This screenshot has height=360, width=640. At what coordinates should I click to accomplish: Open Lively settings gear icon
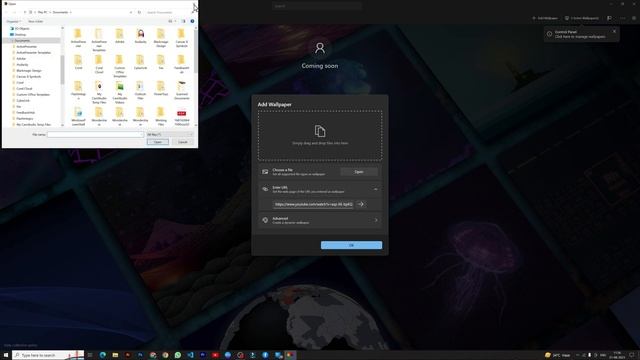634,18
